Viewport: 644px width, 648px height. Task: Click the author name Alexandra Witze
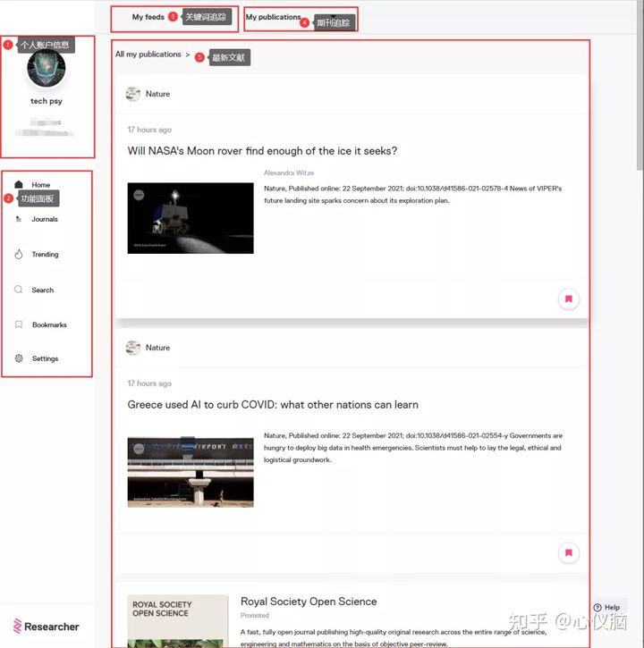tap(289, 173)
